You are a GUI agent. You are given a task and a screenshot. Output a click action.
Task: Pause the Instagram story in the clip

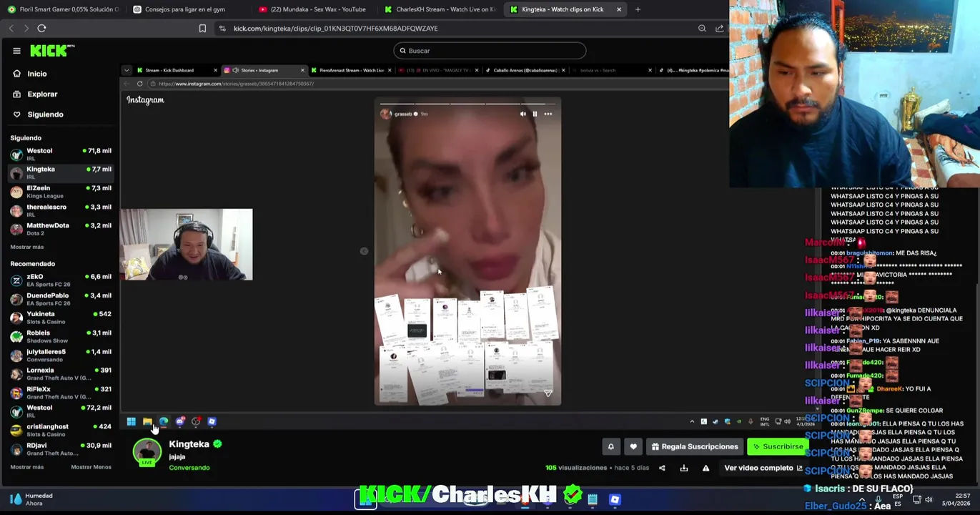coord(535,114)
